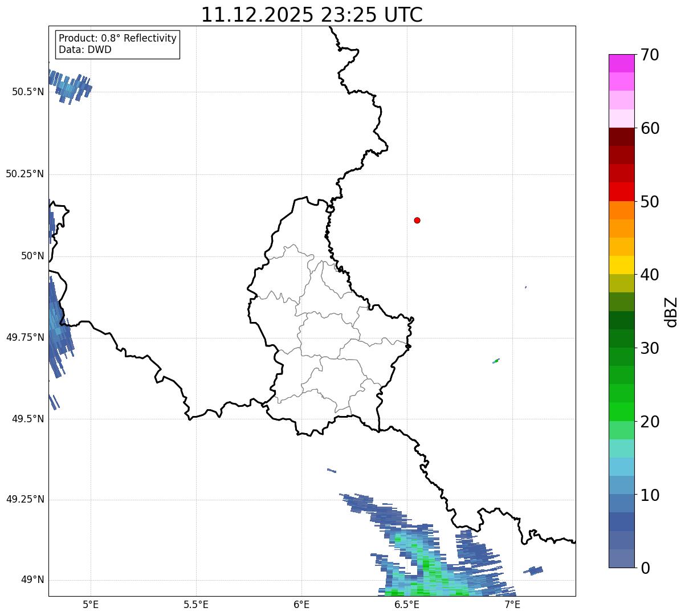The height and width of the screenshot is (616, 685).
Task: Click the colorbar label 60
Action: [x=650, y=128]
